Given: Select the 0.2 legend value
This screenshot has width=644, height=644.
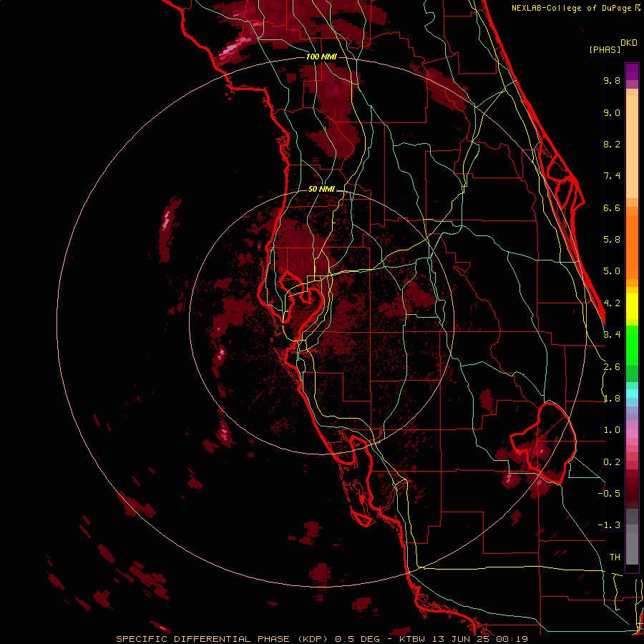Looking at the screenshot, I should coord(612,462).
